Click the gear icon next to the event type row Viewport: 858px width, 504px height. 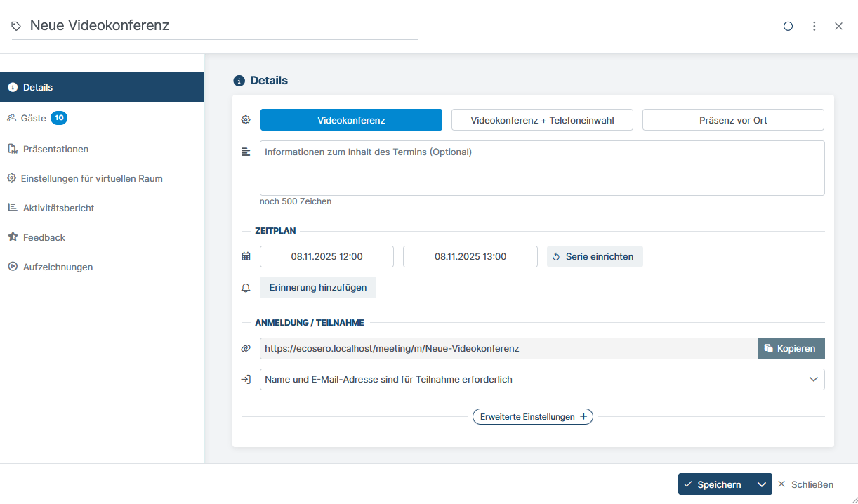(x=246, y=119)
